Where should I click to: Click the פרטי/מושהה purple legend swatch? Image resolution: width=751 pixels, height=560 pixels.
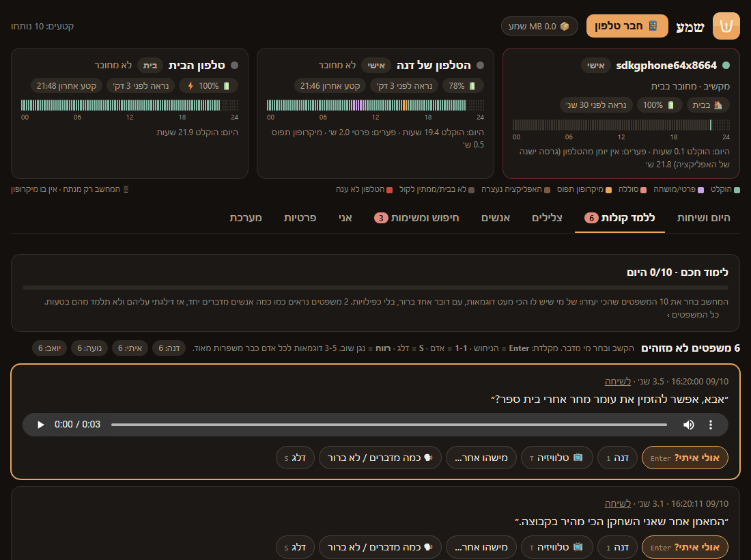click(x=700, y=190)
